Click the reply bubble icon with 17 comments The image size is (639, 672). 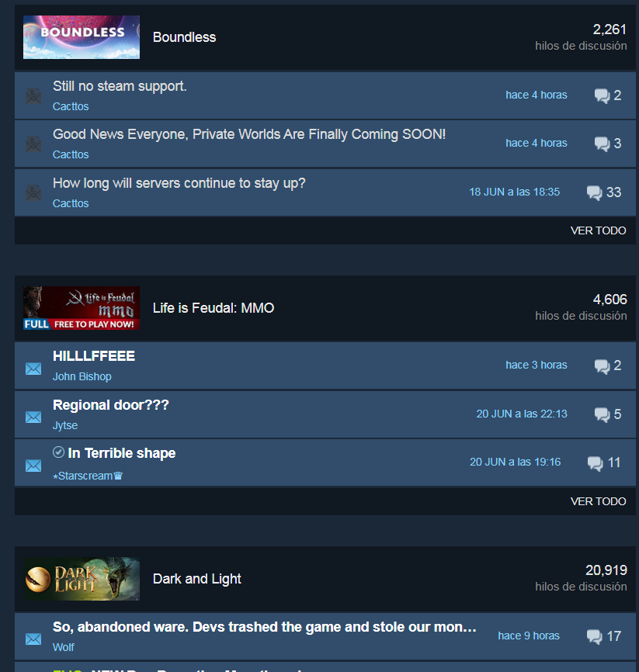tap(595, 637)
